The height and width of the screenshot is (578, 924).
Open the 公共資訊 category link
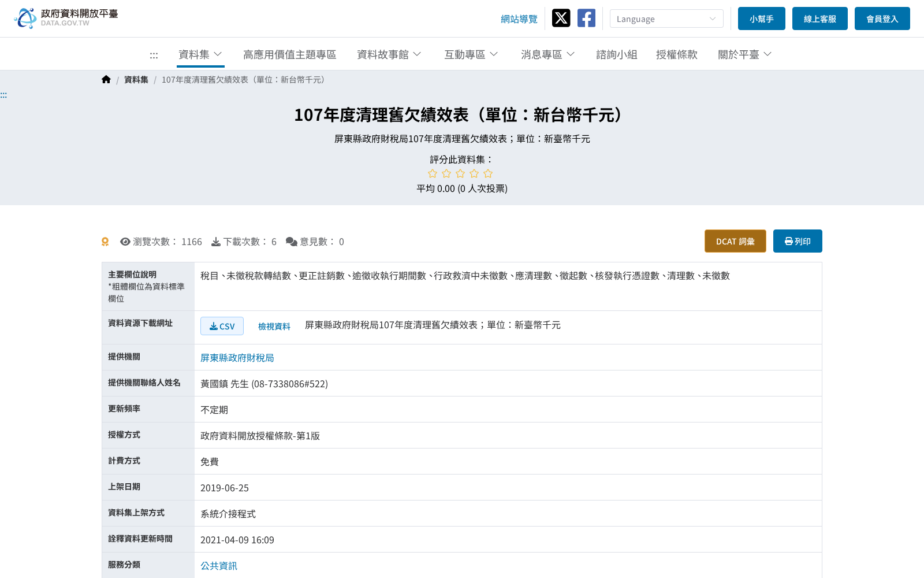pos(219,566)
